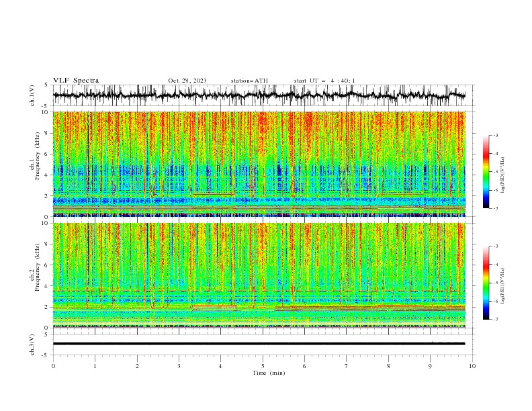The height and width of the screenshot is (411, 532).
Task: Click the time axis tick label "2"
Action: (x=137, y=366)
